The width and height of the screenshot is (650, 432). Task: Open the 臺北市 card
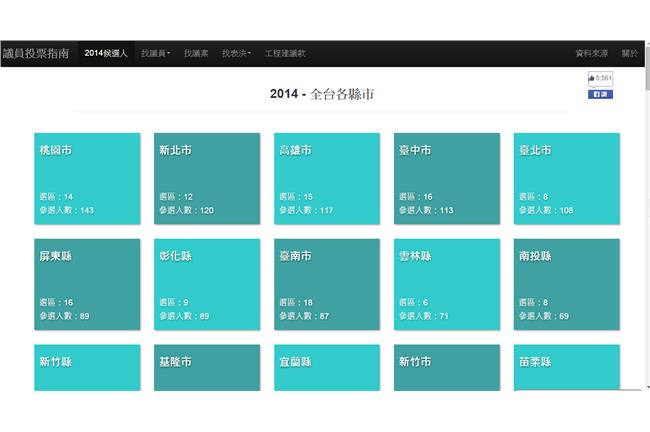567,179
